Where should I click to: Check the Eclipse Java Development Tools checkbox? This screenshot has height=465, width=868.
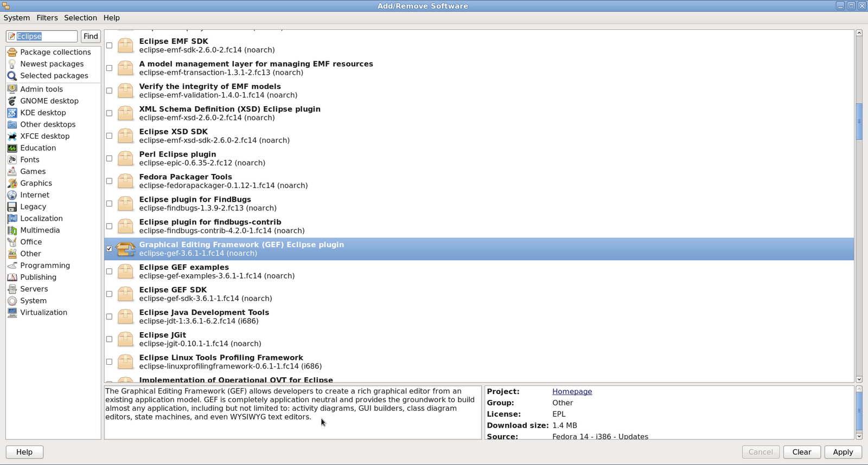pos(109,317)
